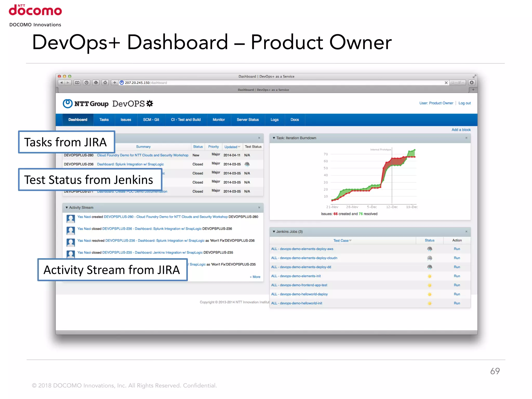Open the Logs tab
Image resolution: width=532 pixels, height=399 pixels.
pos(275,120)
